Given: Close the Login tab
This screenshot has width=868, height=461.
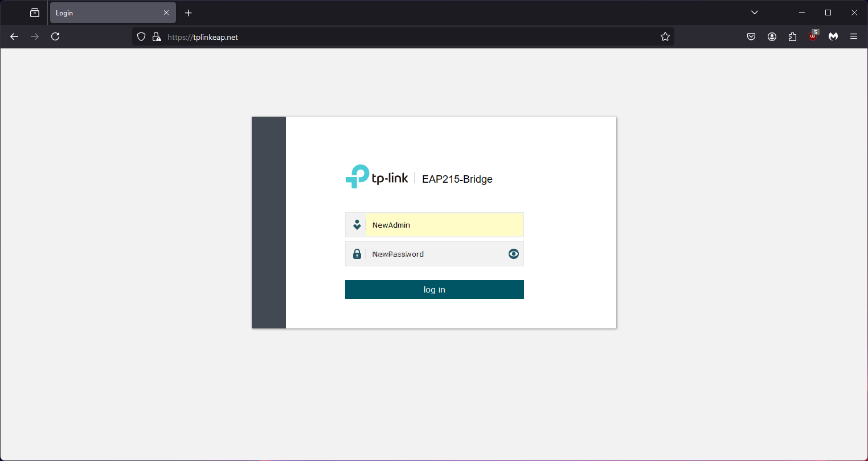Looking at the screenshot, I should click(166, 13).
